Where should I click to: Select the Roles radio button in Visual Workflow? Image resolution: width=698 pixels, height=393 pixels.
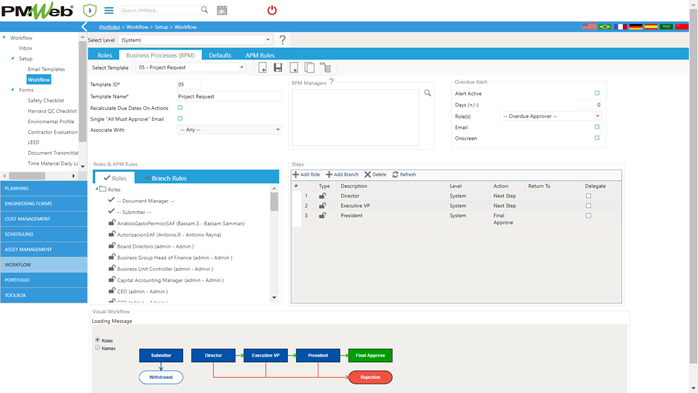[x=97, y=340]
